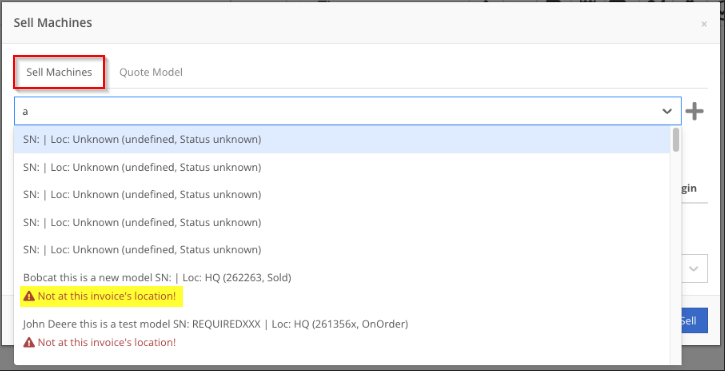Switch to the Quote Model tab
The width and height of the screenshot is (725, 371).
point(151,73)
